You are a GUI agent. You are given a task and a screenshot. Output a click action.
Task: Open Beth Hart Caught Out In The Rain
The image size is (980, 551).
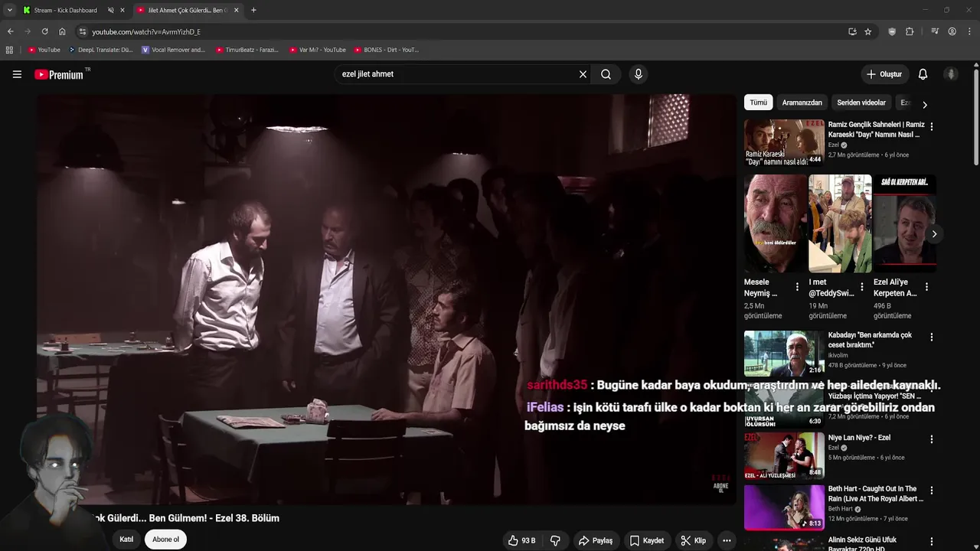pyautogui.click(x=875, y=494)
